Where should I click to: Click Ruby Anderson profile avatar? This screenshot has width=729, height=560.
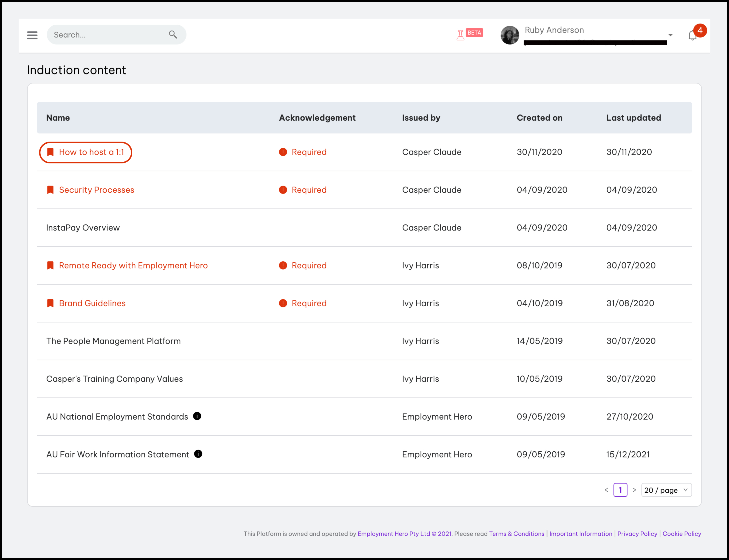click(510, 35)
